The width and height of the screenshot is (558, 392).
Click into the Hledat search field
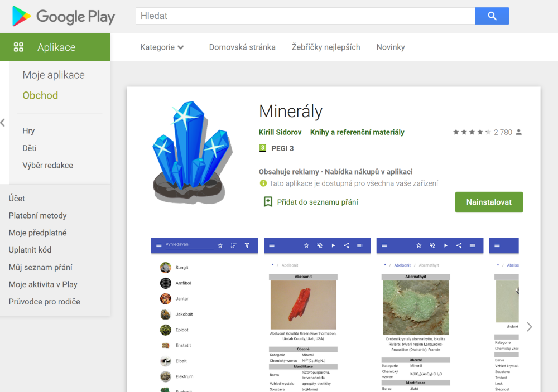(x=305, y=16)
